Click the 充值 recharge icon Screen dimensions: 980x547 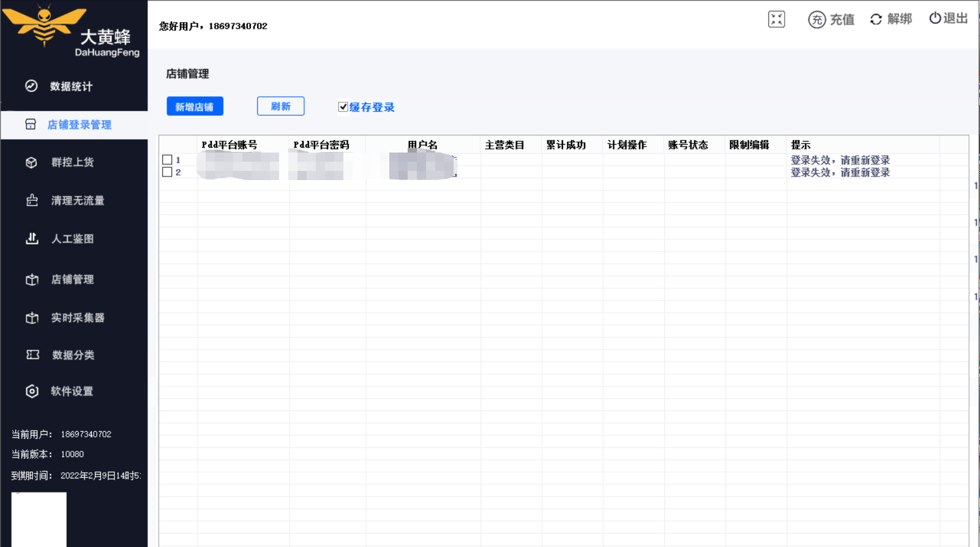coord(817,20)
